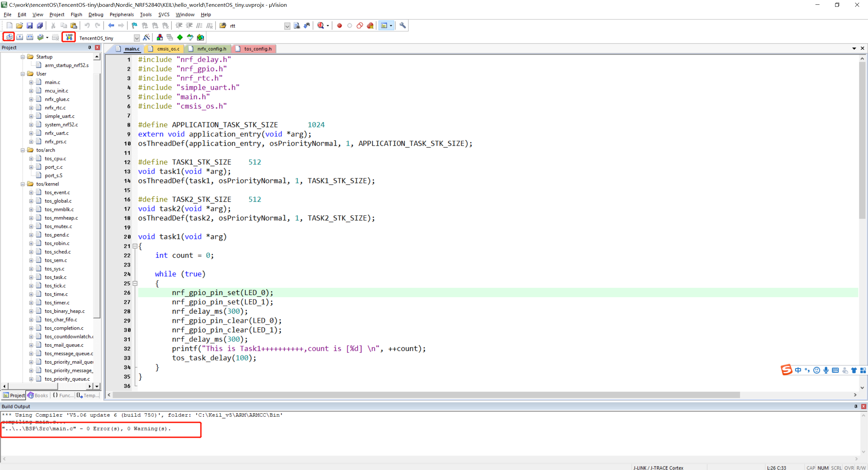Image resolution: width=868 pixels, height=470 pixels.
Task: Select port_s.S in project tree
Action: tap(54, 175)
